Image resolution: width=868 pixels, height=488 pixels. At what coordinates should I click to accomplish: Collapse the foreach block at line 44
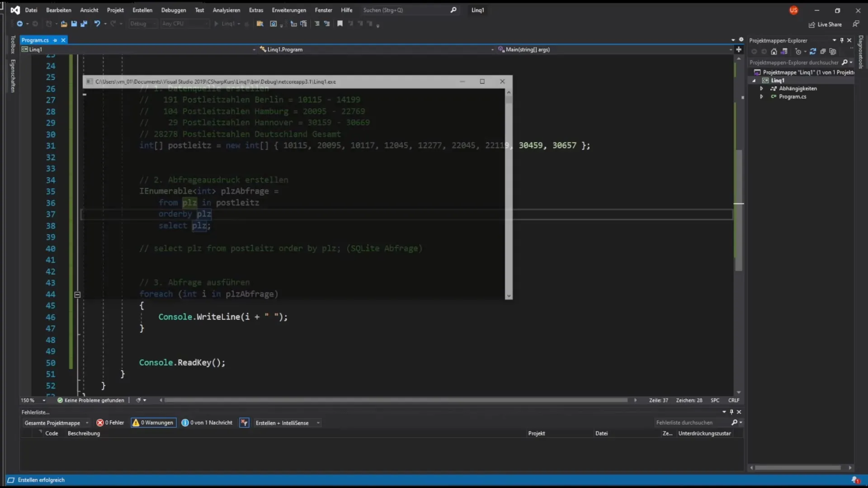[77, 295]
